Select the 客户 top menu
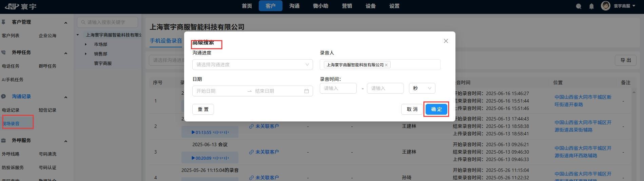The width and height of the screenshot is (644, 181). pyautogui.click(x=271, y=6)
